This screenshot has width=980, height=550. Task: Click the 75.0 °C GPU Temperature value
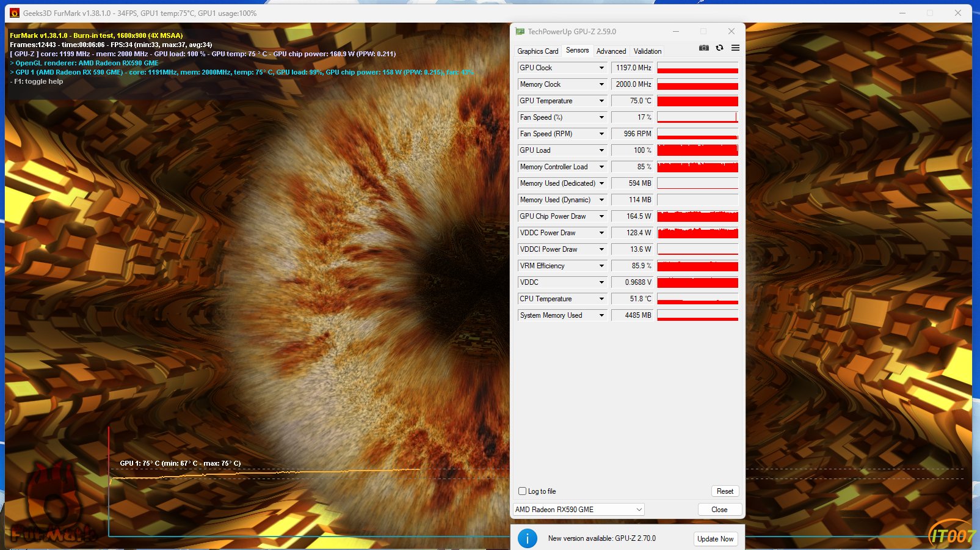(x=633, y=101)
